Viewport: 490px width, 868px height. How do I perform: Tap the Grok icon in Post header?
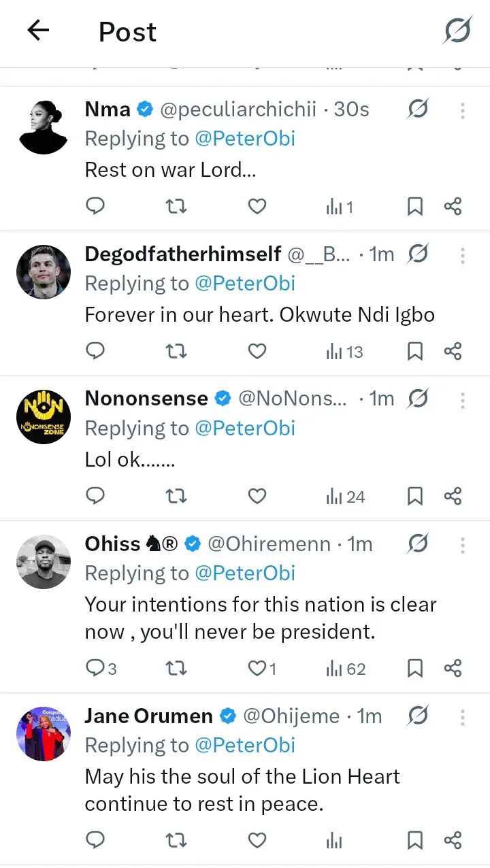458,31
